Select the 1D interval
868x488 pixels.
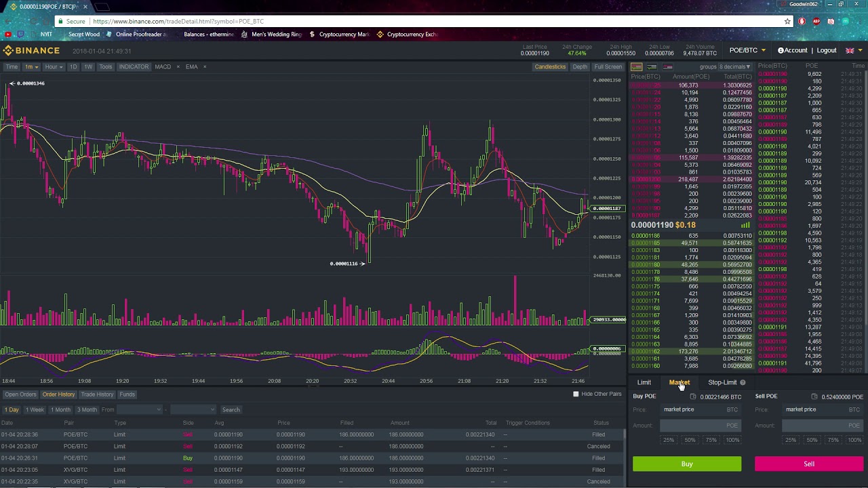73,66
